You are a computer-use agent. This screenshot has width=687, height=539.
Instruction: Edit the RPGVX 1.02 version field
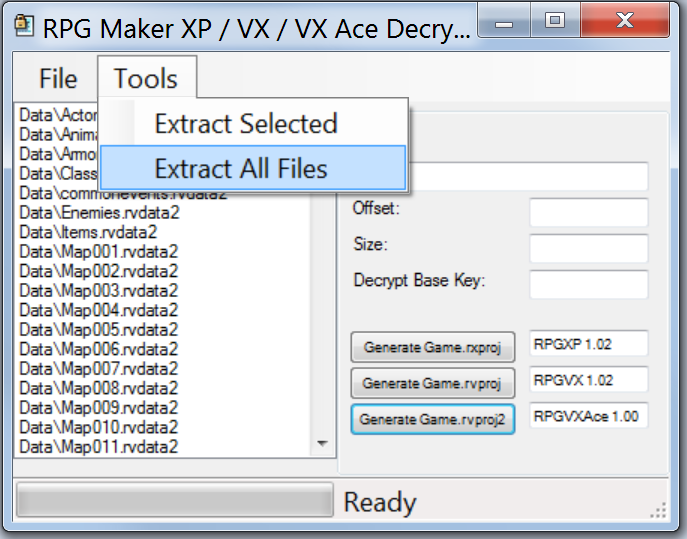coord(588,380)
